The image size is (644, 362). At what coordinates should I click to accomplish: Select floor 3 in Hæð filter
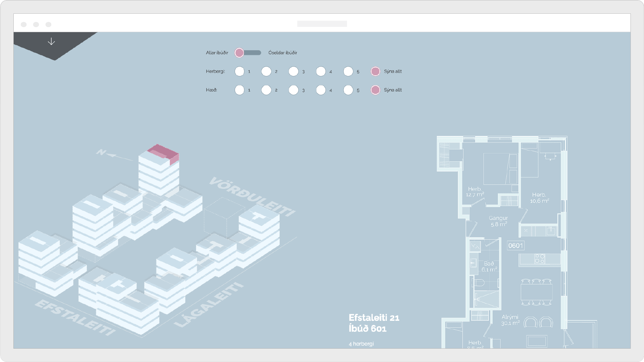pyautogui.click(x=294, y=90)
